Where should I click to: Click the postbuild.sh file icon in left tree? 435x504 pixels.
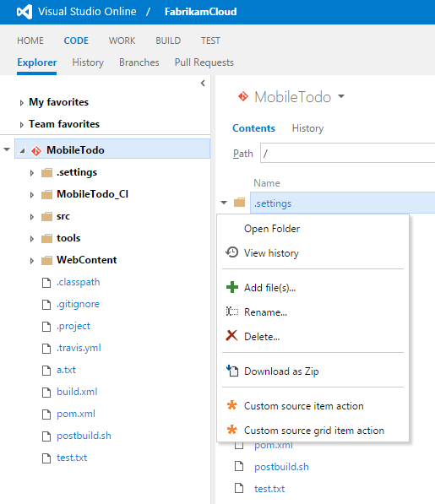(46, 436)
